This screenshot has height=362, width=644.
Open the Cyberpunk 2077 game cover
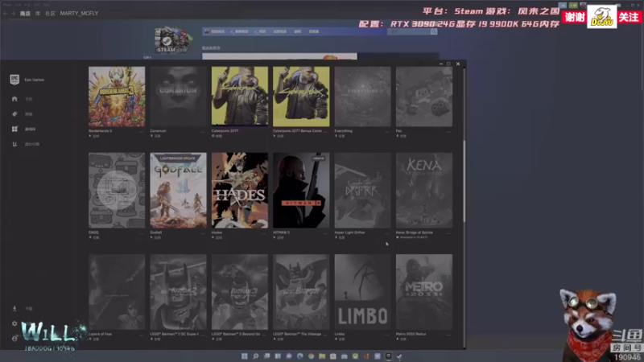[239, 97]
